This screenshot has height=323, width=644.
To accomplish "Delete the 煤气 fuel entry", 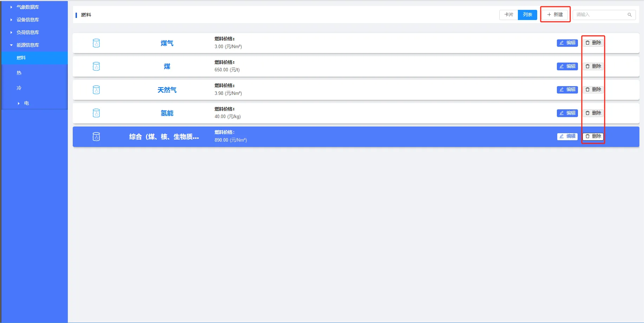I will click(x=593, y=43).
